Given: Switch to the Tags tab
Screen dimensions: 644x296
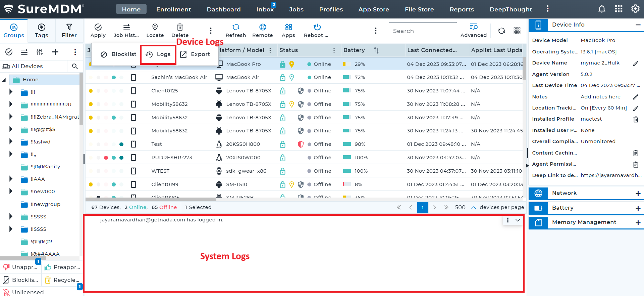Looking at the screenshot, I should click(42, 31).
